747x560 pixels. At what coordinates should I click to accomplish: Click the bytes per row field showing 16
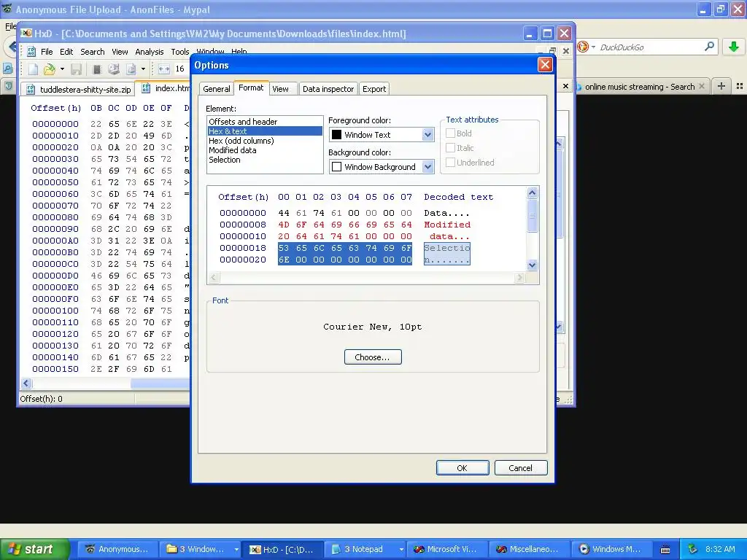(x=182, y=69)
